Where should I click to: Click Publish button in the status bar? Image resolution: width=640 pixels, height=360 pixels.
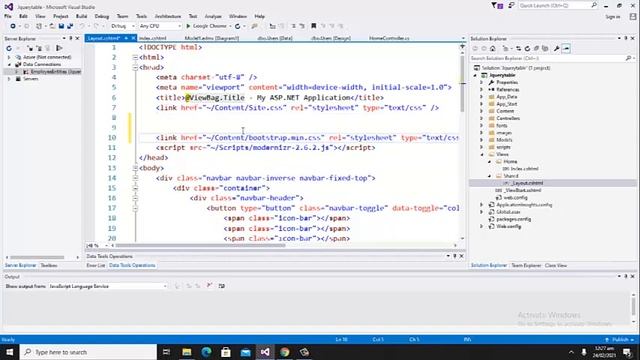(x=620, y=340)
